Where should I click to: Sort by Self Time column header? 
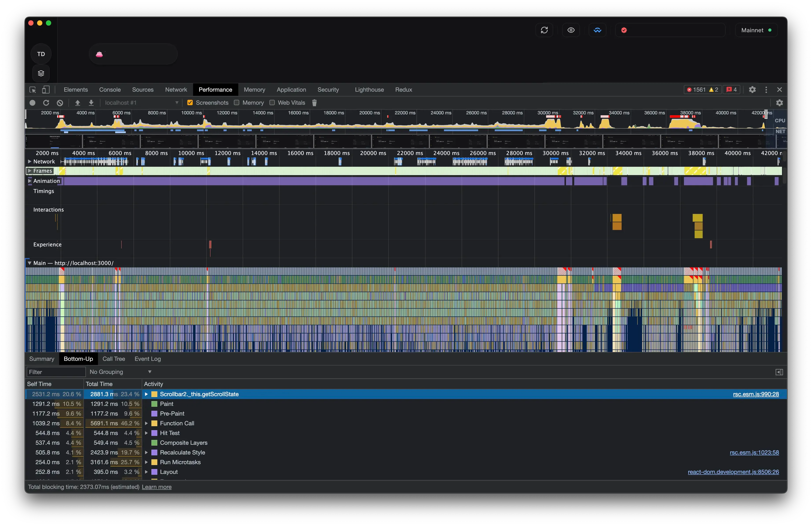coord(54,384)
